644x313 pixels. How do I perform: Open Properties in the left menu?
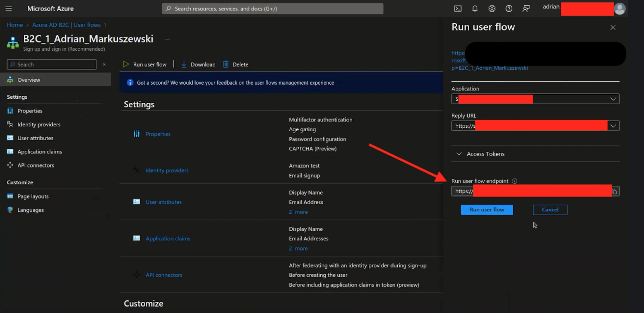[30, 111]
